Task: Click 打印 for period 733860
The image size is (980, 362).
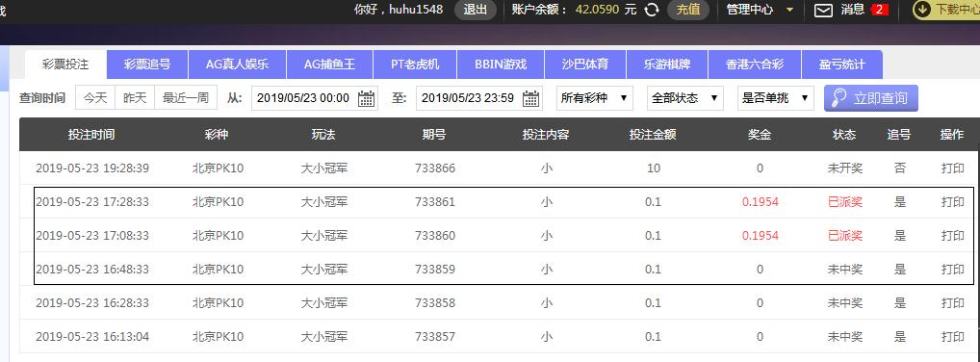Action: tap(952, 236)
